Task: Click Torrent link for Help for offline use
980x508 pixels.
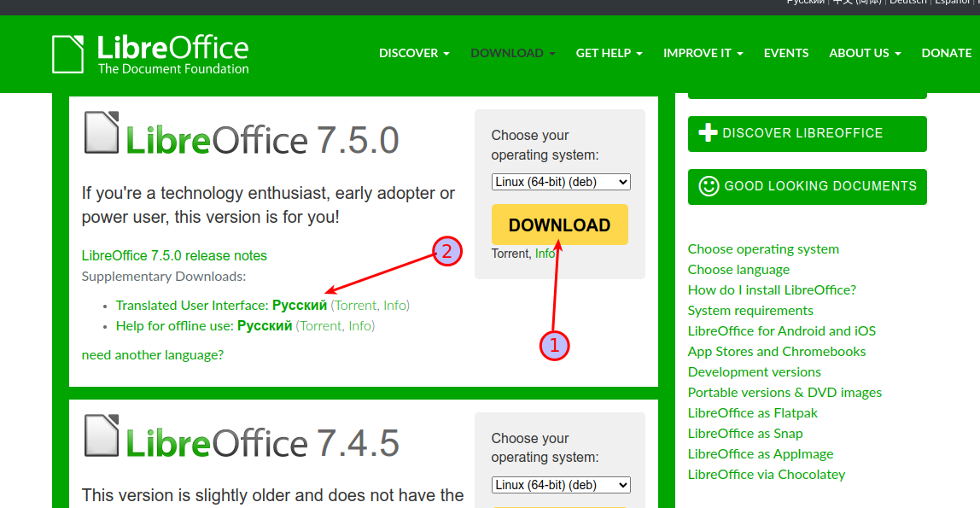Action: click(x=321, y=325)
